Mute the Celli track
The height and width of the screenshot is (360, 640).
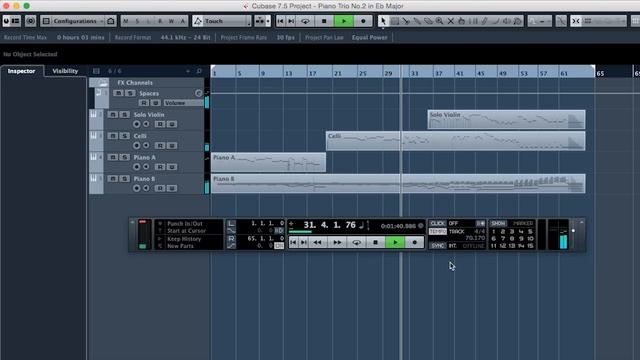pos(113,136)
